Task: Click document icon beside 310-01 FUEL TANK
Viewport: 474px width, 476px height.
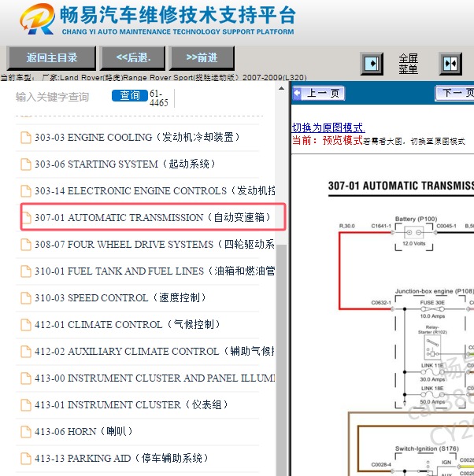Action: pyautogui.click(x=26, y=271)
